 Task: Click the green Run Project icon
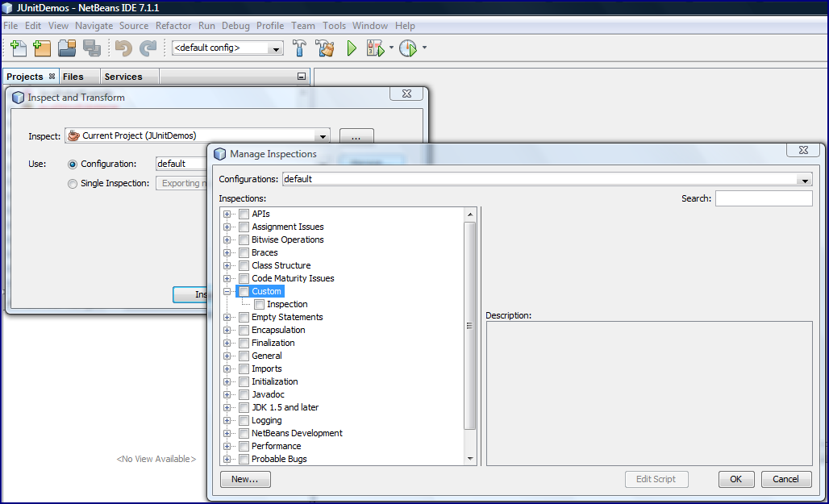click(352, 48)
